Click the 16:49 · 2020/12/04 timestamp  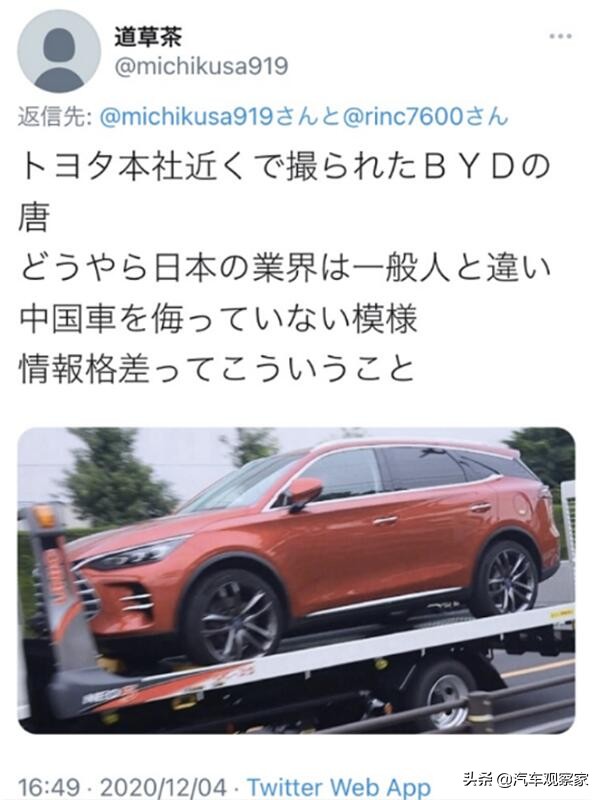122,787
